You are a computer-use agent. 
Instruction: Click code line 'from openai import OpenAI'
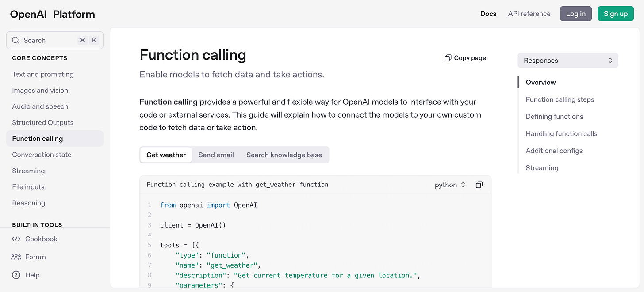[209, 205]
